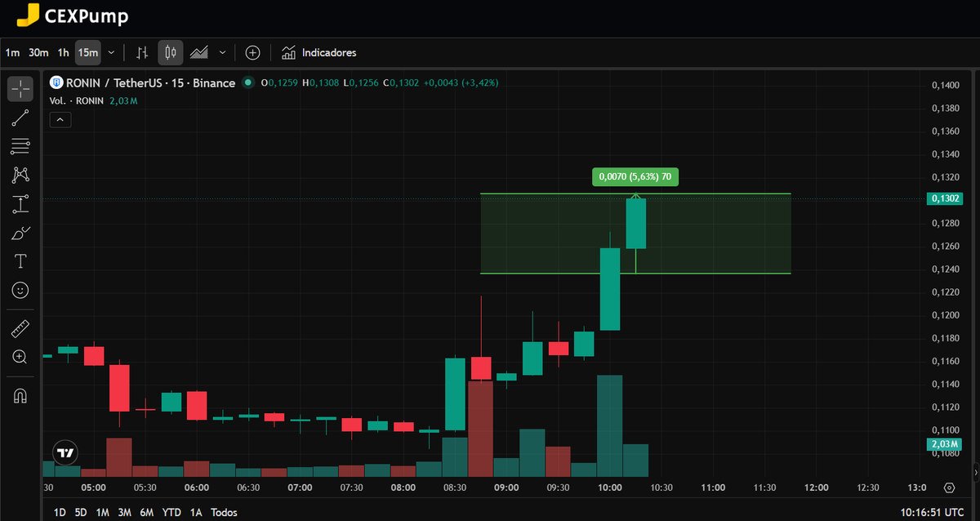Set the date range to 5D
The height and width of the screenshot is (521, 980).
point(81,512)
